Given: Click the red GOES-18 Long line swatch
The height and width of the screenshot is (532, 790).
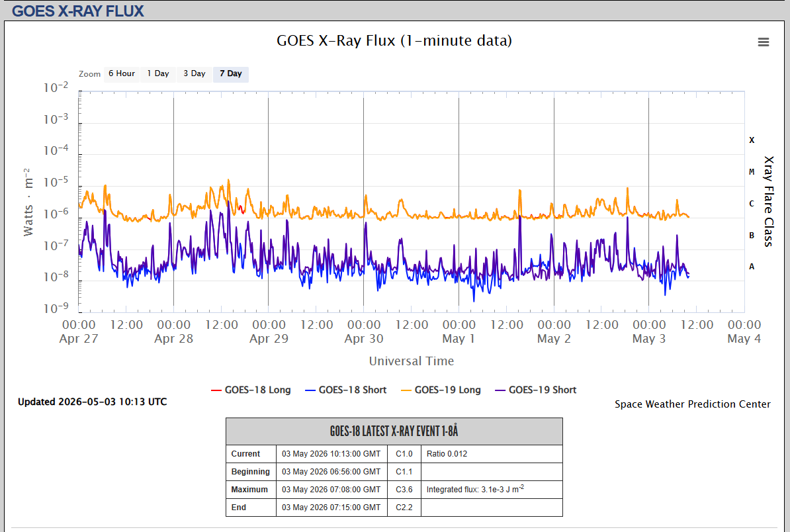Looking at the screenshot, I should coord(216,390).
